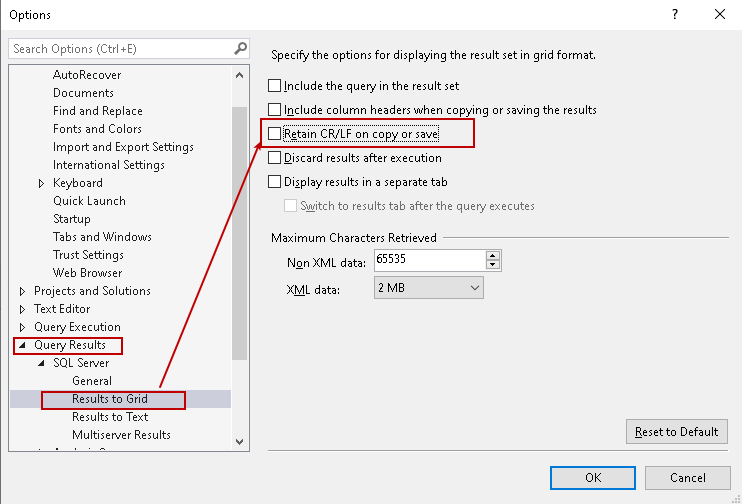Viewport: 742px width, 504px height.
Task: Select Results to Text option page
Action: [110, 417]
